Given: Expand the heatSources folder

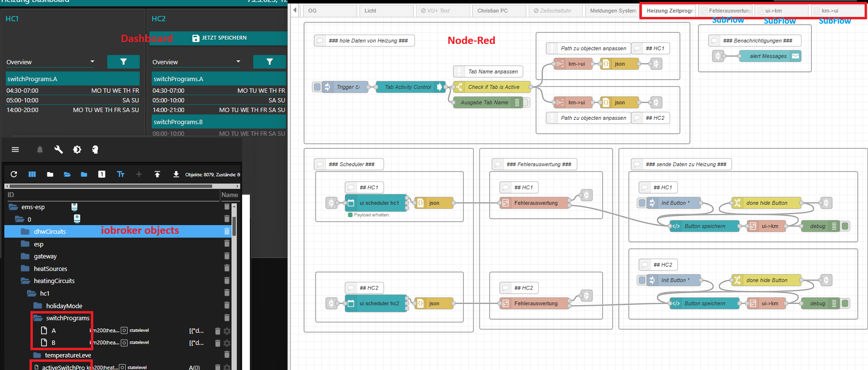Looking at the screenshot, I should pyautogui.click(x=25, y=269).
